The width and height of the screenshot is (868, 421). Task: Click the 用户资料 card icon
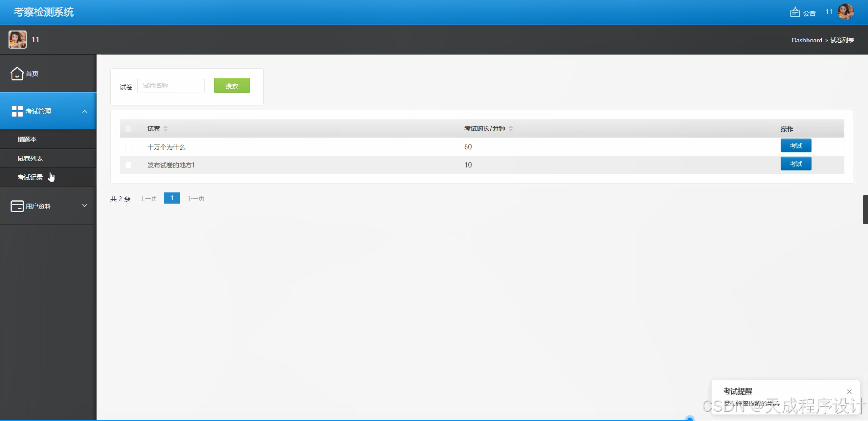coord(17,206)
